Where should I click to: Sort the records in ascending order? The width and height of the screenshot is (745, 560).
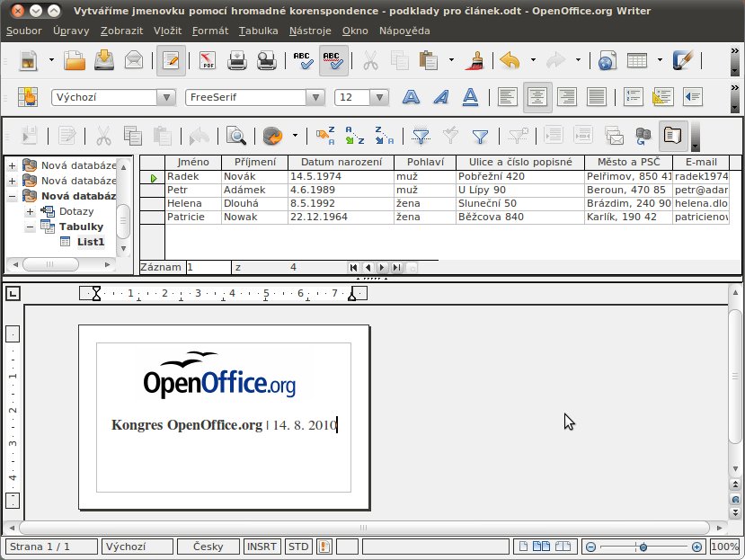point(354,136)
